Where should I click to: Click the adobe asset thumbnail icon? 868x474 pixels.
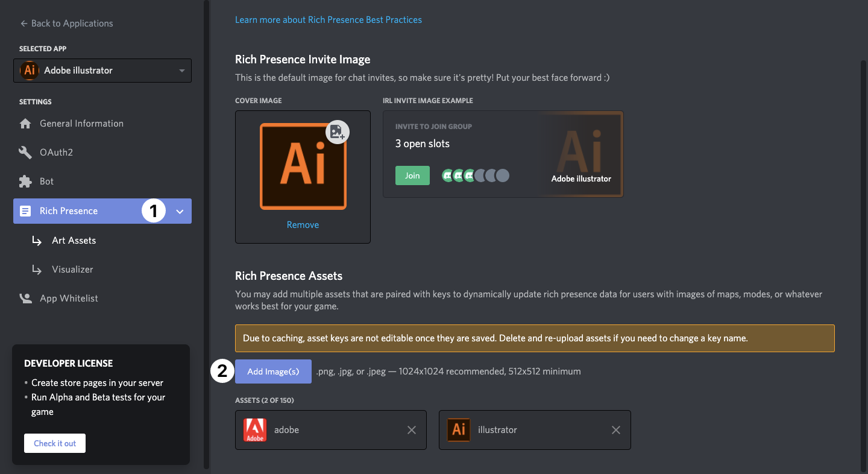point(255,430)
